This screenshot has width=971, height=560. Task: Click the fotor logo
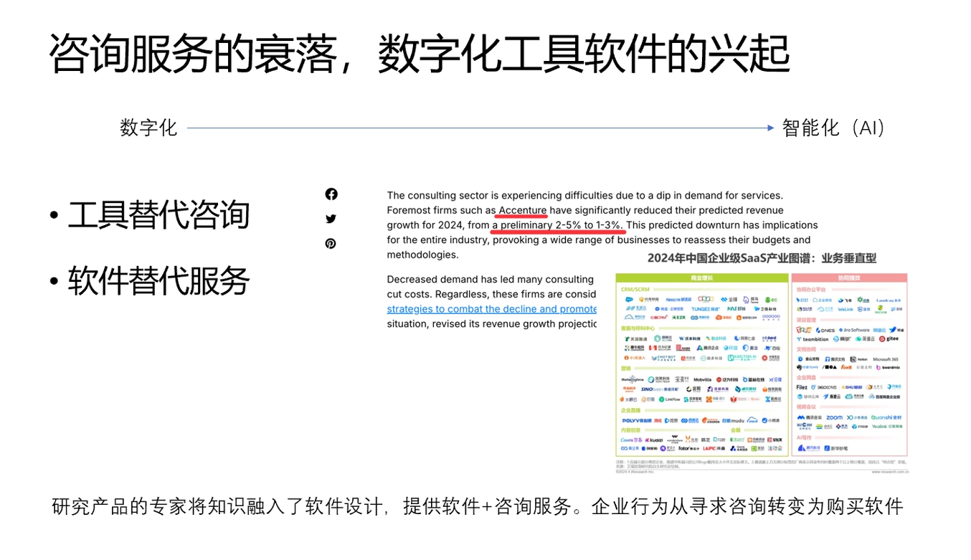[688, 448]
